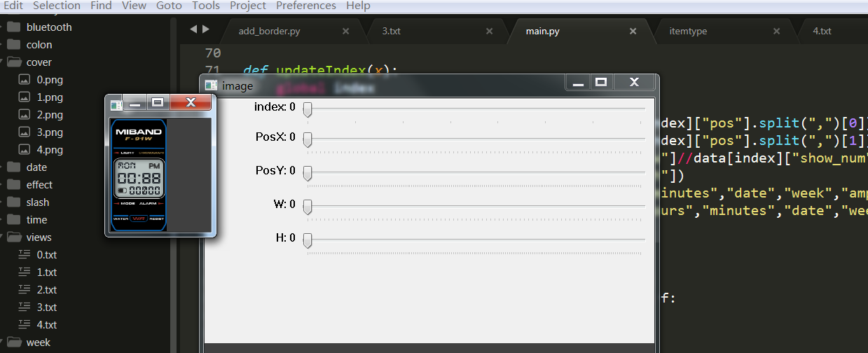This screenshot has width=868, height=353.
Task: Open the Find menu
Action: [101, 6]
